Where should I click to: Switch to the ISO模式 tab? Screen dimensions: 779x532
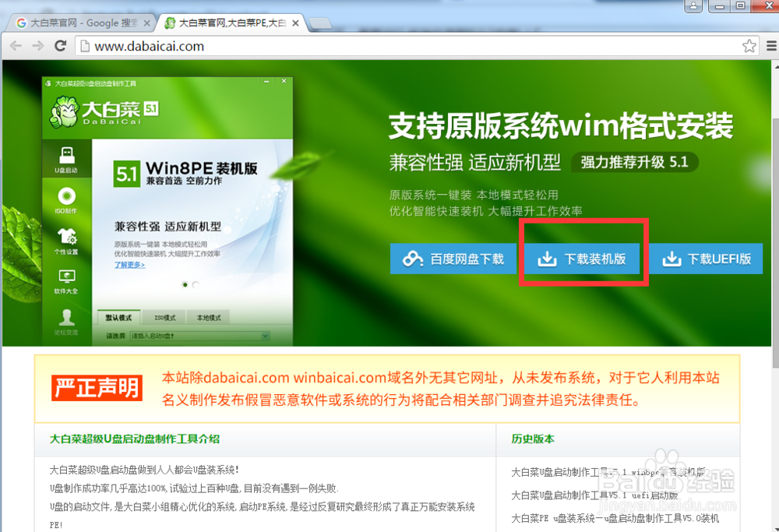point(164,317)
